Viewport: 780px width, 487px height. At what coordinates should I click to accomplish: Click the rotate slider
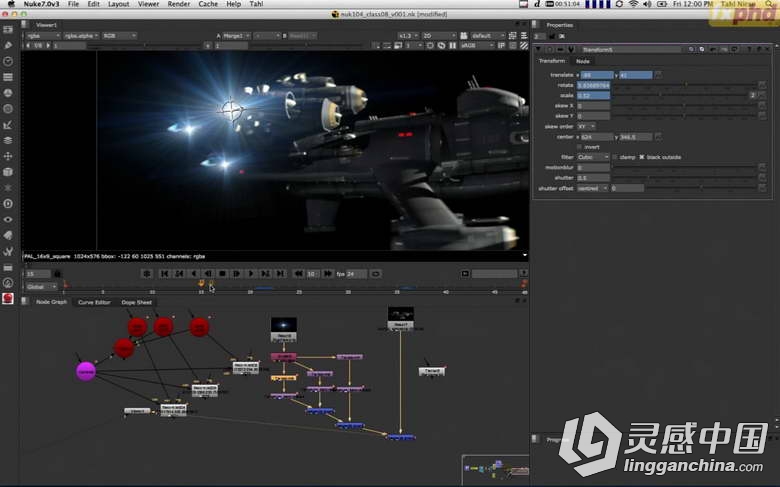click(x=684, y=86)
